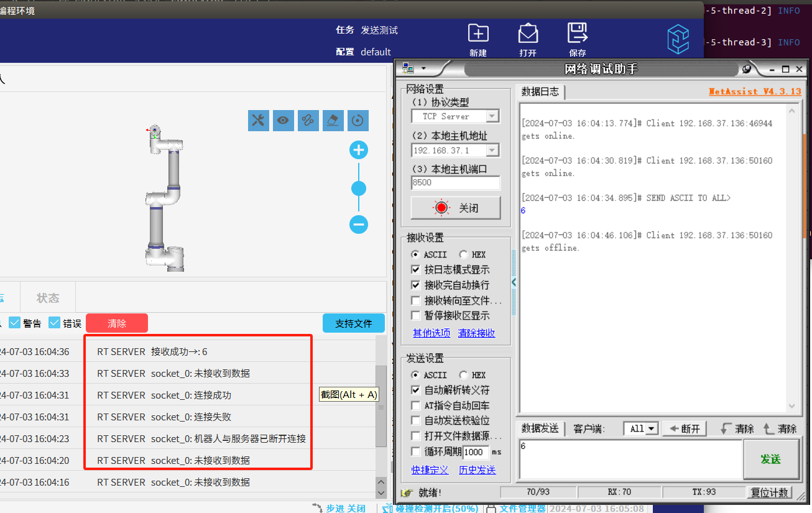Open the wrench tools icon in 3D view
The image size is (812, 513).
(x=258, y=121)
